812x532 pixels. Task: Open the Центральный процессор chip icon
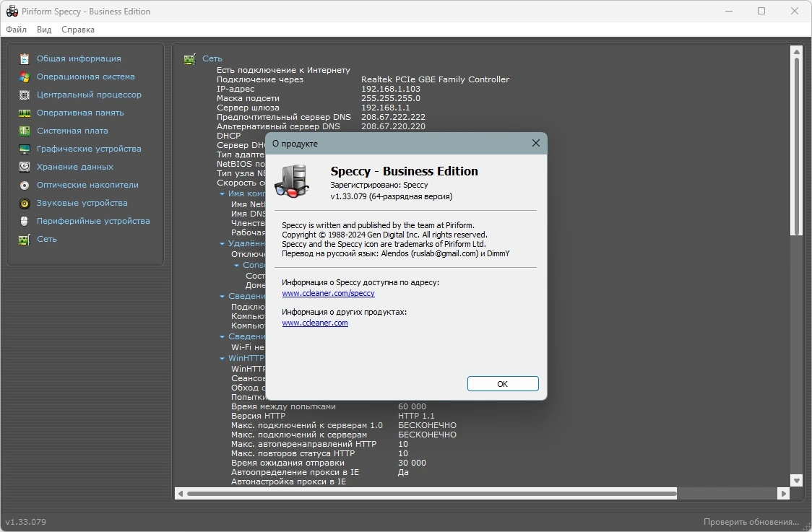click(x=25, y=95)
